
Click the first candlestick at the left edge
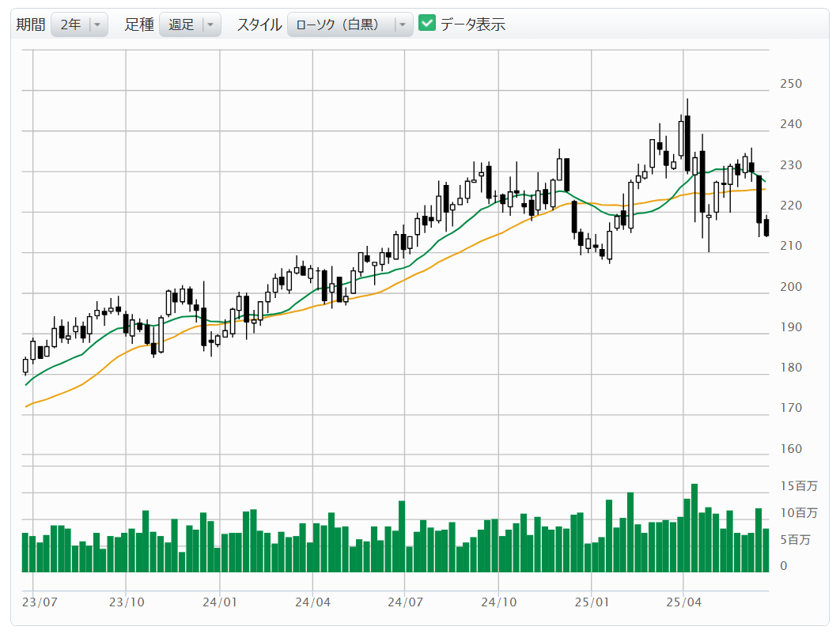[25, 366]
